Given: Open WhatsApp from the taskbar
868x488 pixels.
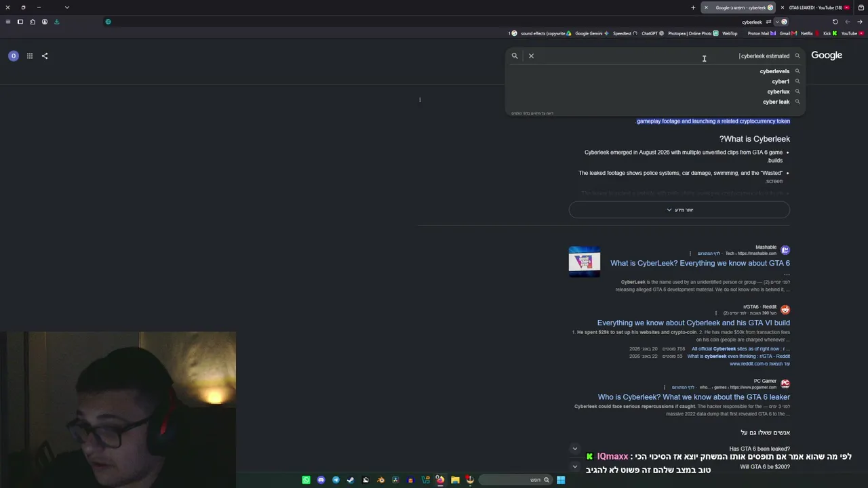Looking at the screenshot, I should 306,480.
